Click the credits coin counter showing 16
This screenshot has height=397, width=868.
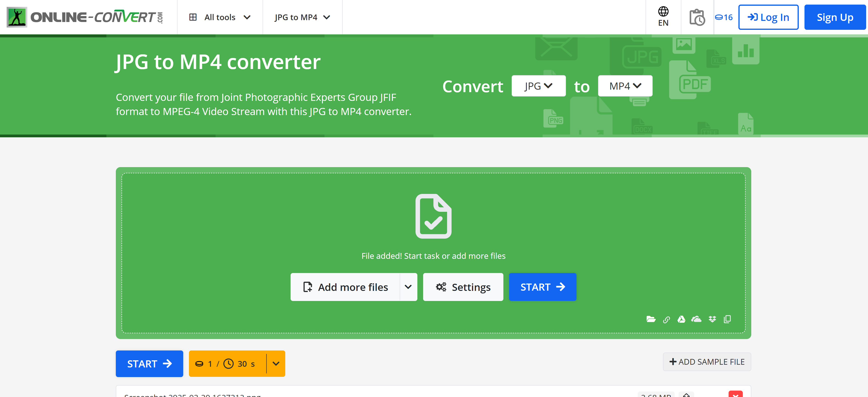pos(724,17)
